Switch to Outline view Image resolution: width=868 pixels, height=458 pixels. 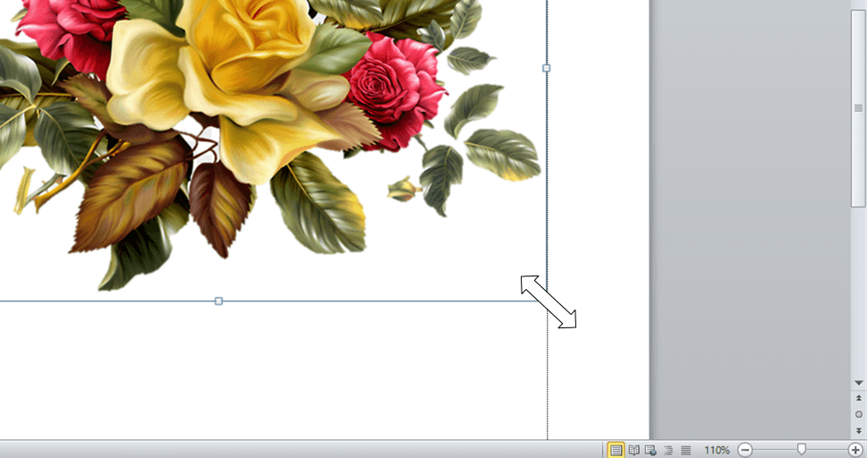pyautogui.click(x=668, y=450)
